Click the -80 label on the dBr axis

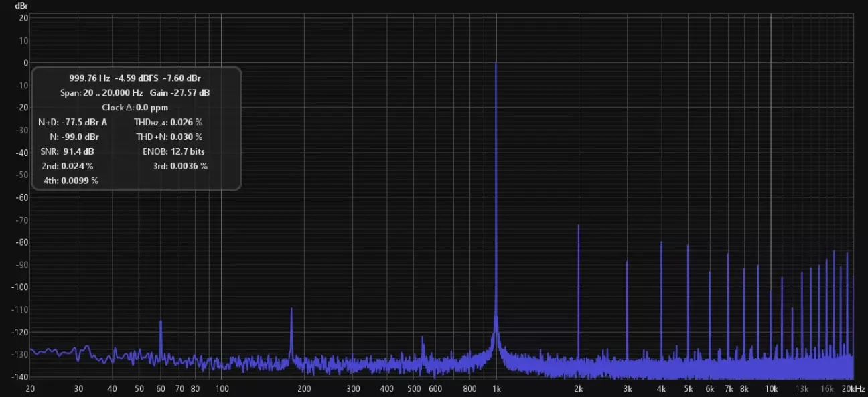pyautogui.click(x=21, y=242)
